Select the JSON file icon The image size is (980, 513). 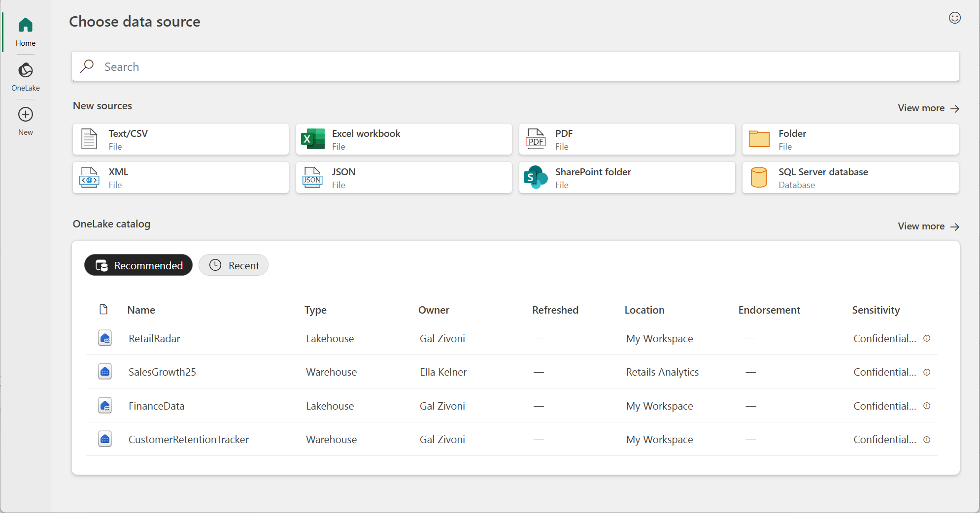(x=312, y=177)
